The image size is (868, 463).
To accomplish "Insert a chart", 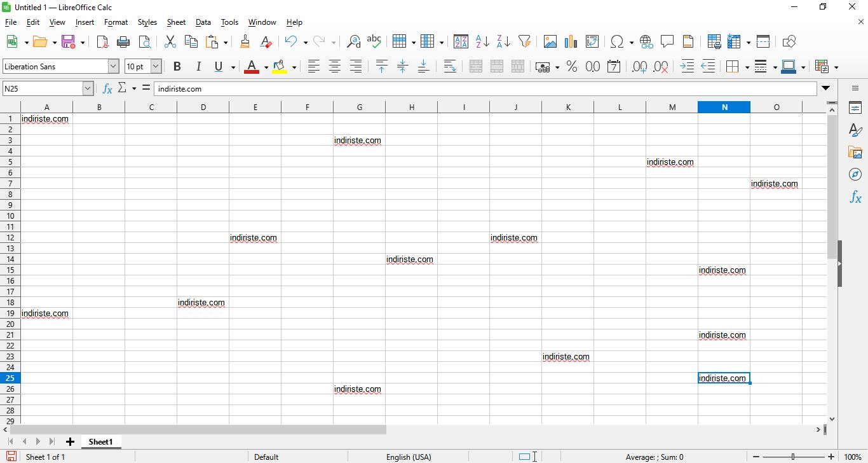I will (571, 42).
